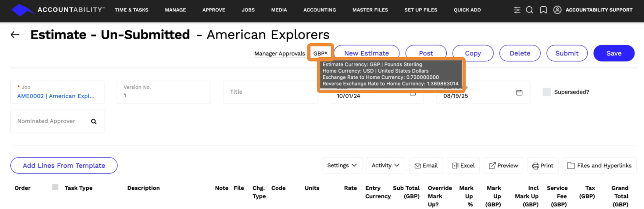
Task: Expand the Settings dropdown
Action: (x=342, y=165)
